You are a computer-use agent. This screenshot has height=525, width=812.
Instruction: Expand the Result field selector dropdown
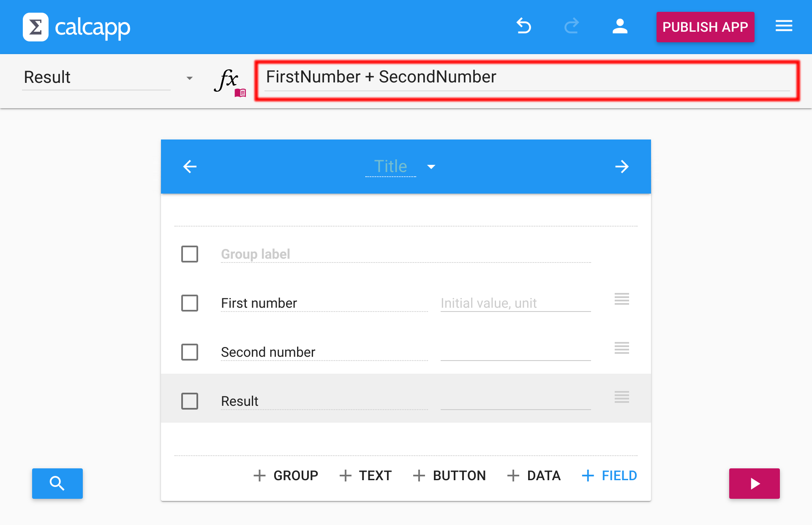189,78
